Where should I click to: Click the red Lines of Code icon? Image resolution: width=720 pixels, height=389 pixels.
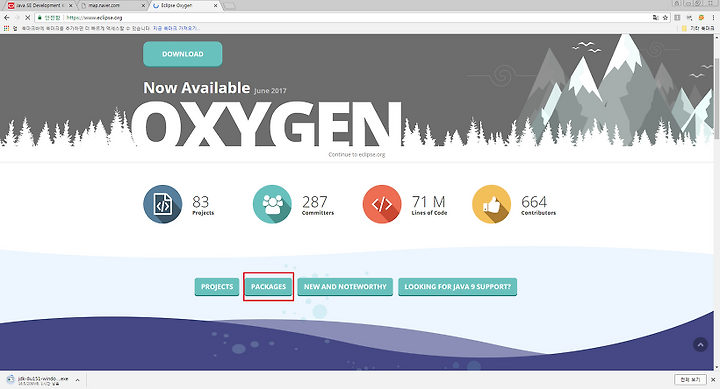point(382,204)
